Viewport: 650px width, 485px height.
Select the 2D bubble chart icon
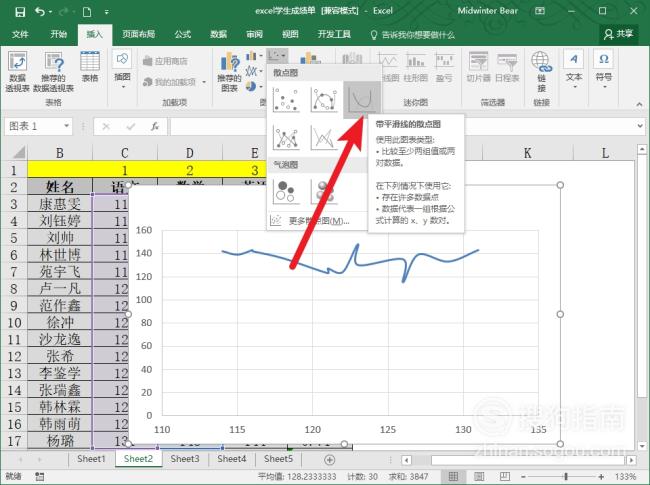pos(286,192)
